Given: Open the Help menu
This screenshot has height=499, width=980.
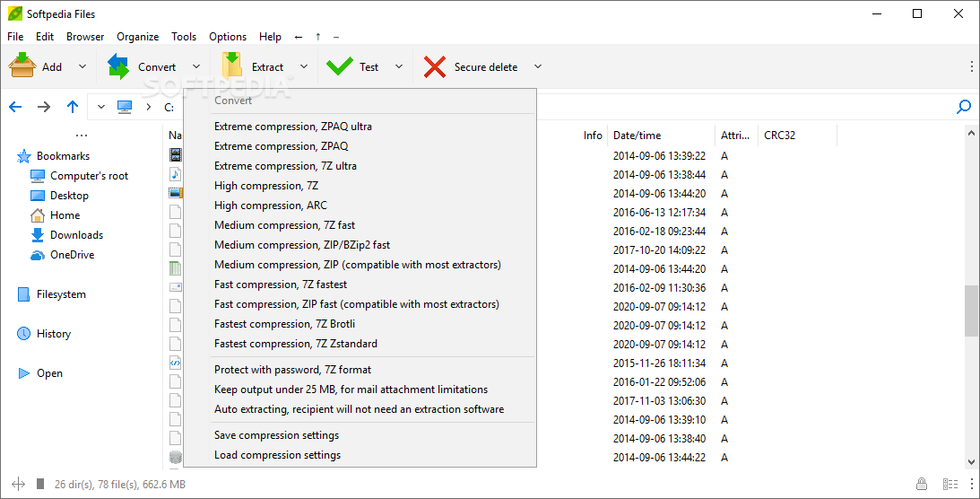Looking at the screenshot, I should coord(270,36).
